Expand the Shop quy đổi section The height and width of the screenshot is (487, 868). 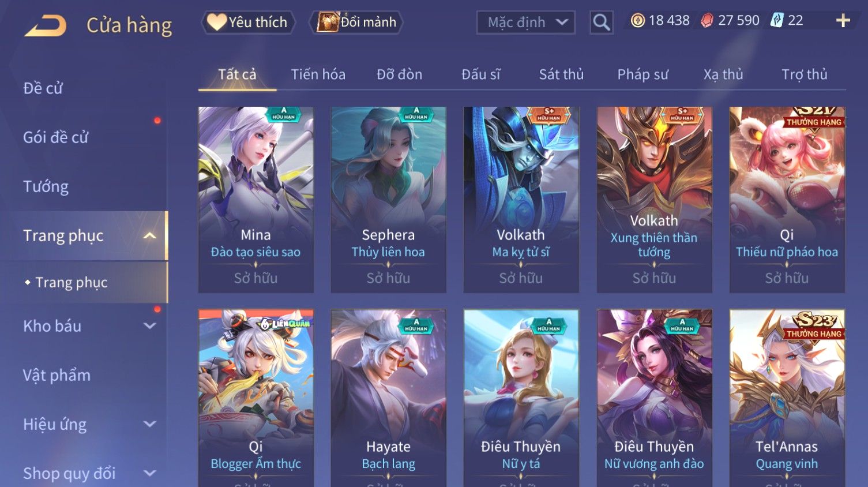coord(150,473)
